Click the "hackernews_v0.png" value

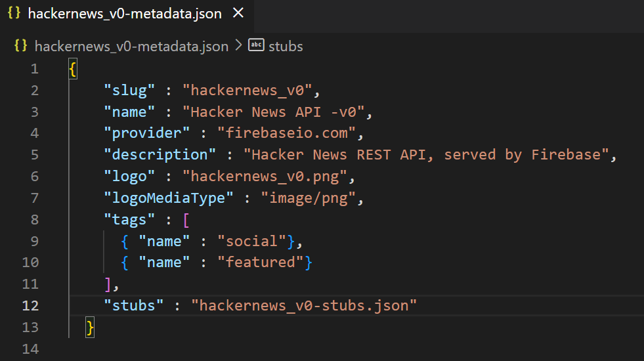point(265,177)
